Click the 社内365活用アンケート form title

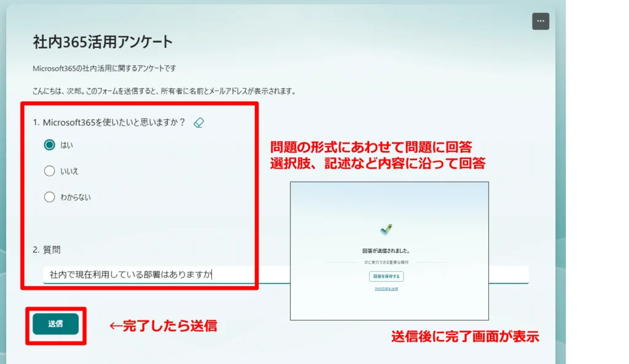click(103, 42)
